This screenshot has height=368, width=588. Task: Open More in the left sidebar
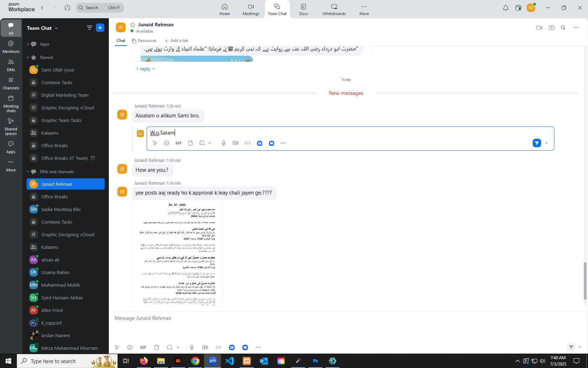click(x=11, y=166)
